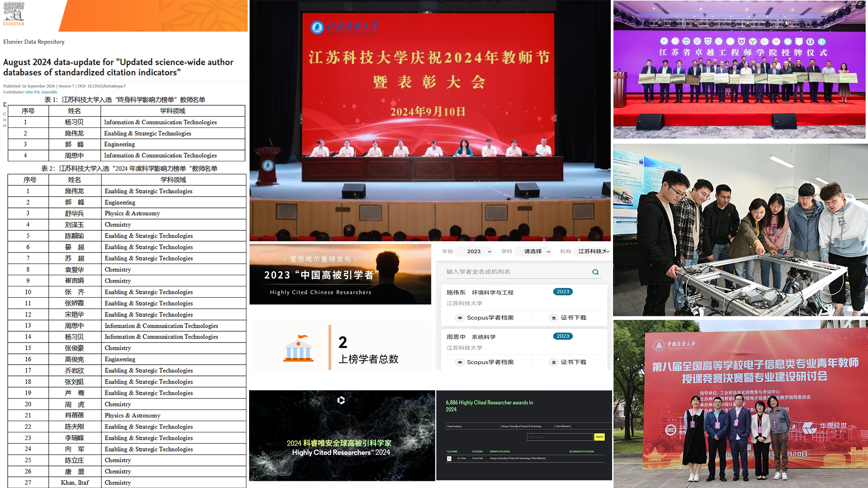
Task: Click the Search by name field
Action: pos(560,437)
